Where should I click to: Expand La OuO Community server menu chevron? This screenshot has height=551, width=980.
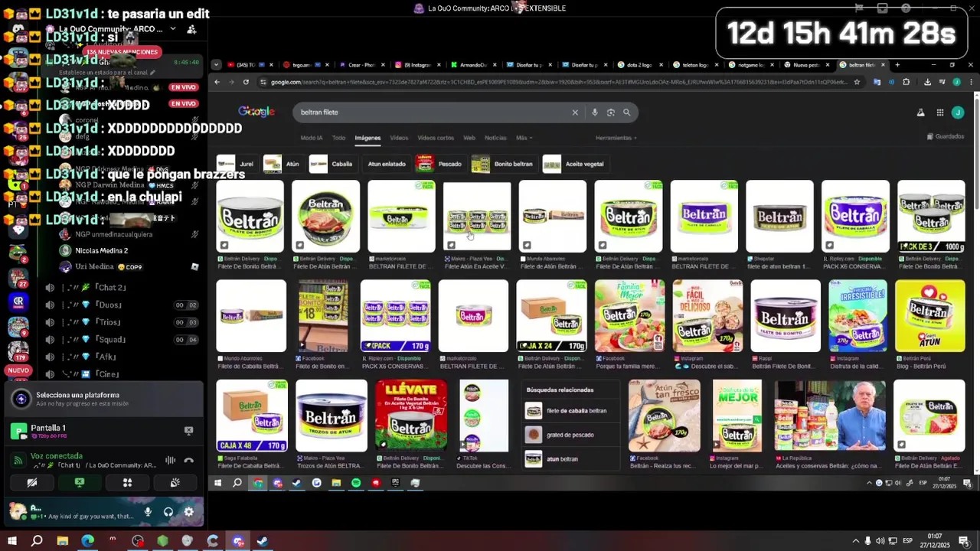click(x=173, y=29)
